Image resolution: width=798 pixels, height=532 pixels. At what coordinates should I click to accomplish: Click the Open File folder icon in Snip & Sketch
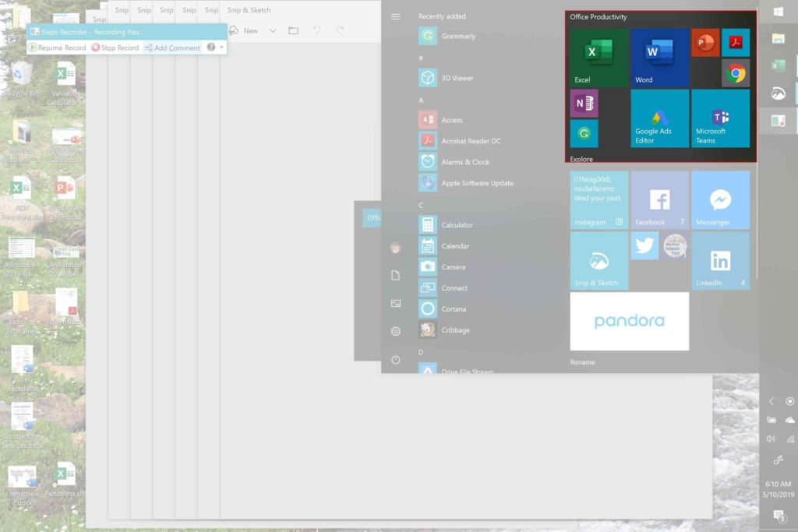294,30
